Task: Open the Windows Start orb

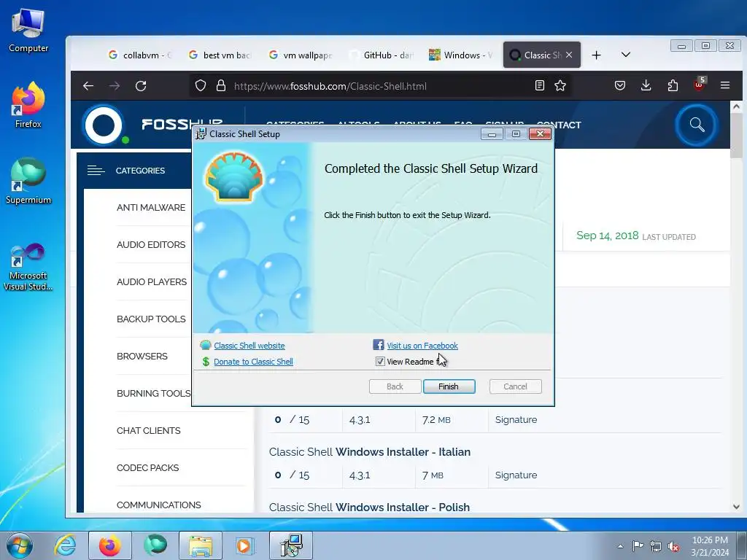Action: (x=20, y=545)
